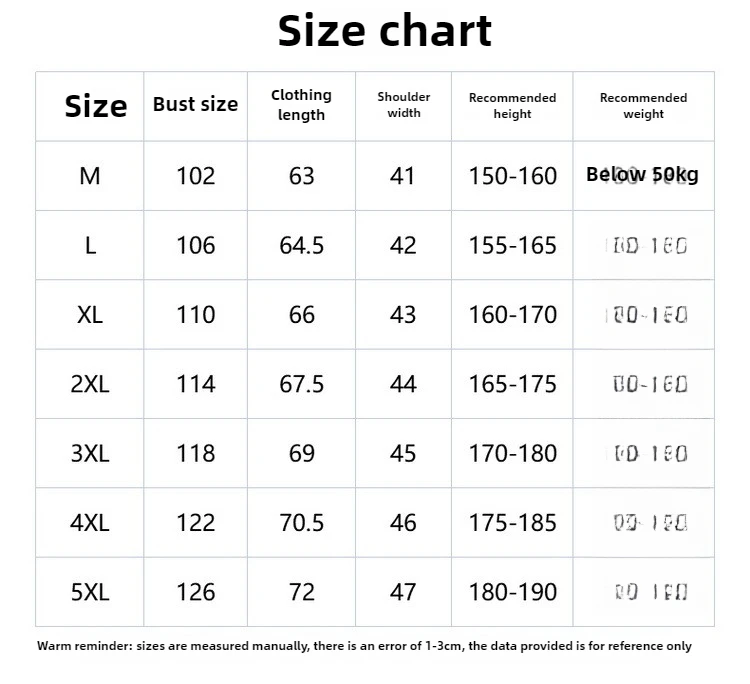Viewport: 750px width, 684px height.
Task: Click the "Clothing length" column header
Action: (301, 104)
